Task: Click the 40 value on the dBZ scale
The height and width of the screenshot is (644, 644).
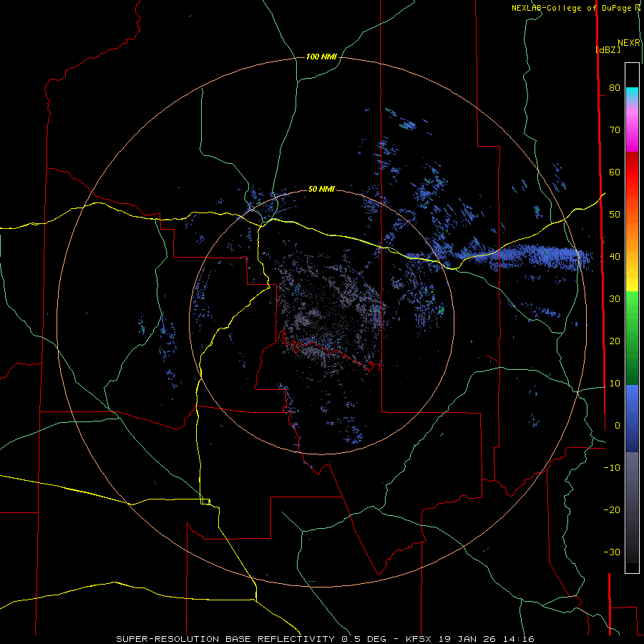Action: point(615,257)
